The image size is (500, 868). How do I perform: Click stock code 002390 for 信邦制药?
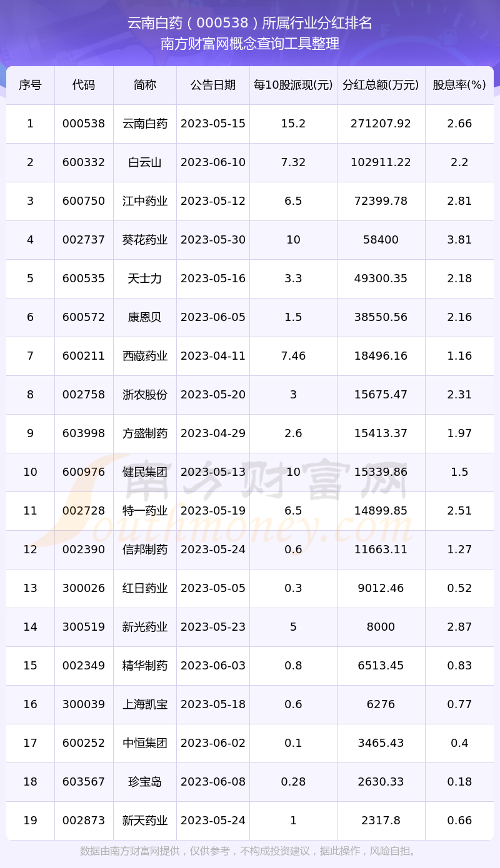(x=84, y=550)
